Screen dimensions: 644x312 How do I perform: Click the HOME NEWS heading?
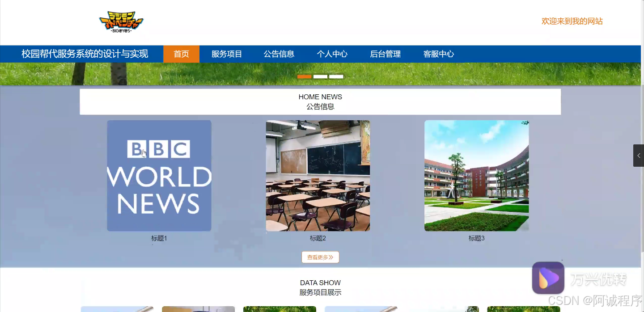coord(320,97)
